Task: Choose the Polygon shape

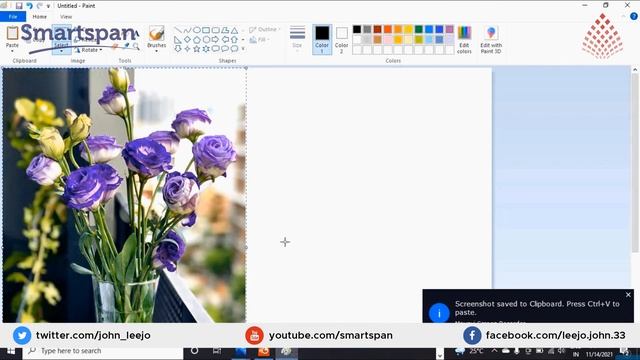Action: point(225,30)
